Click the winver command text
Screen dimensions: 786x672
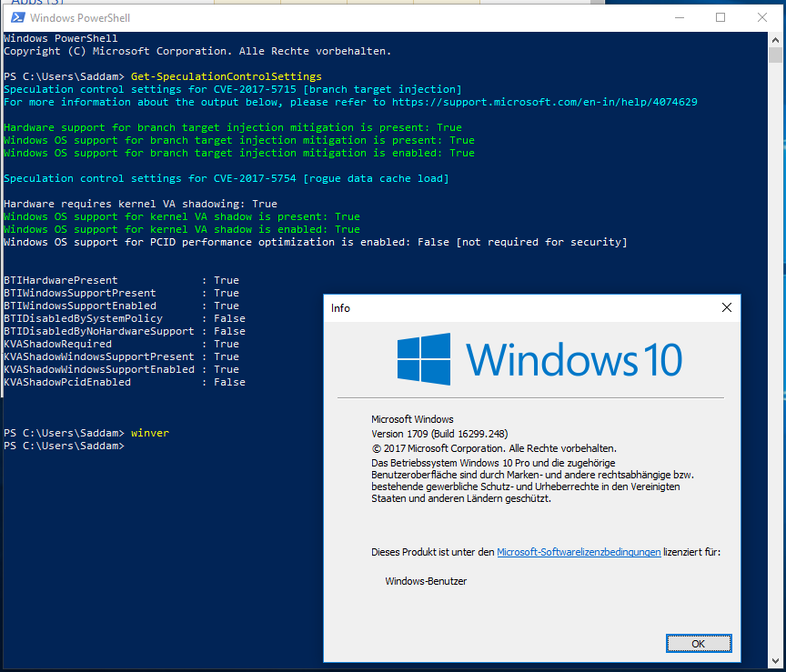(150, 433)
